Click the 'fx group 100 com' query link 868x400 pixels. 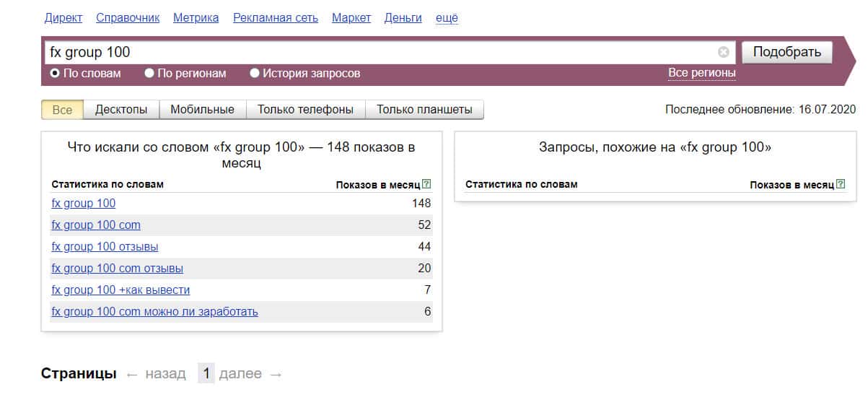[x=96, y=225]
